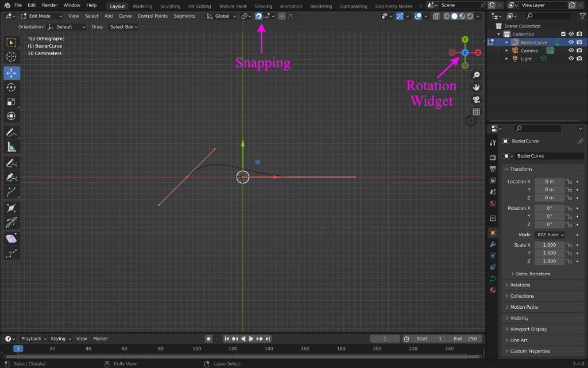Click the Z axis on the navigation gizmo
Screen dimensions: 588x368
(465, 53)
